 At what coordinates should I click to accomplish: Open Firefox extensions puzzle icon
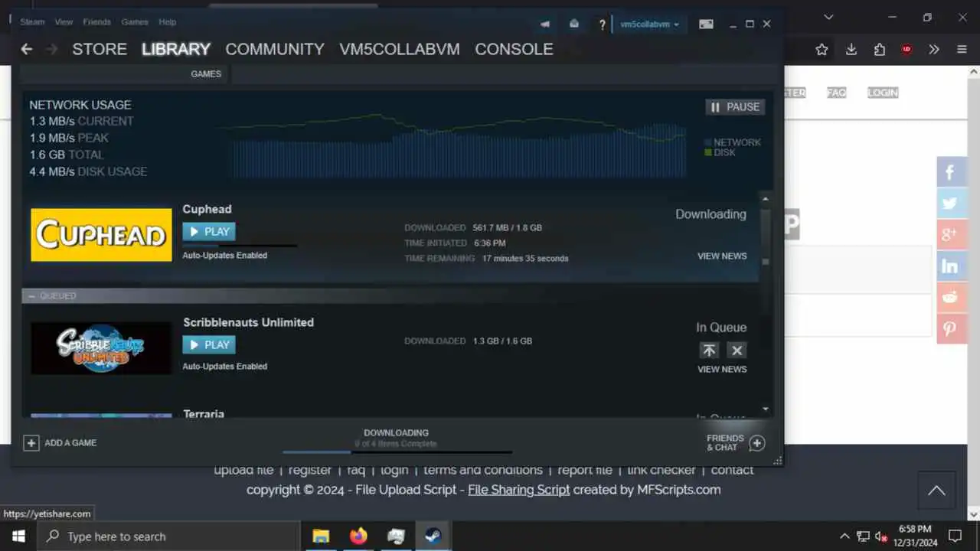click(x=879, y=50)
